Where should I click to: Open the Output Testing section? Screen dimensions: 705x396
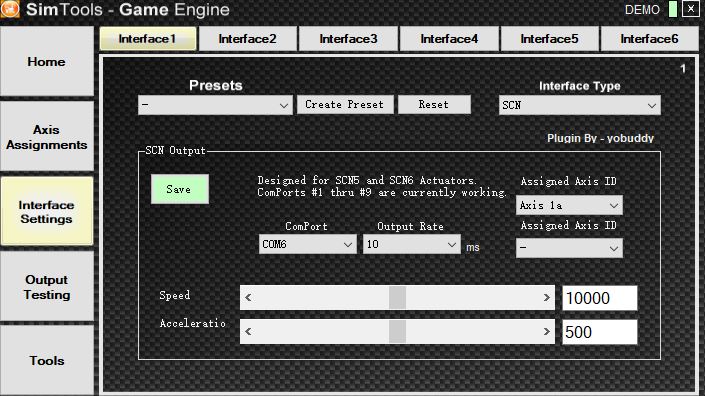point(47,287)
